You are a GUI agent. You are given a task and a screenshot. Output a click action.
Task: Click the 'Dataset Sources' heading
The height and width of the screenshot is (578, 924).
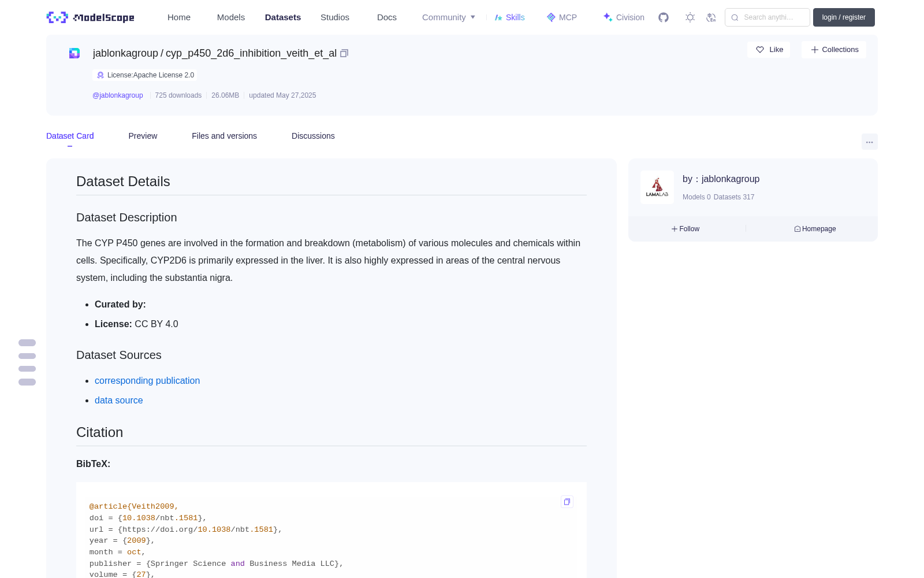119,355
